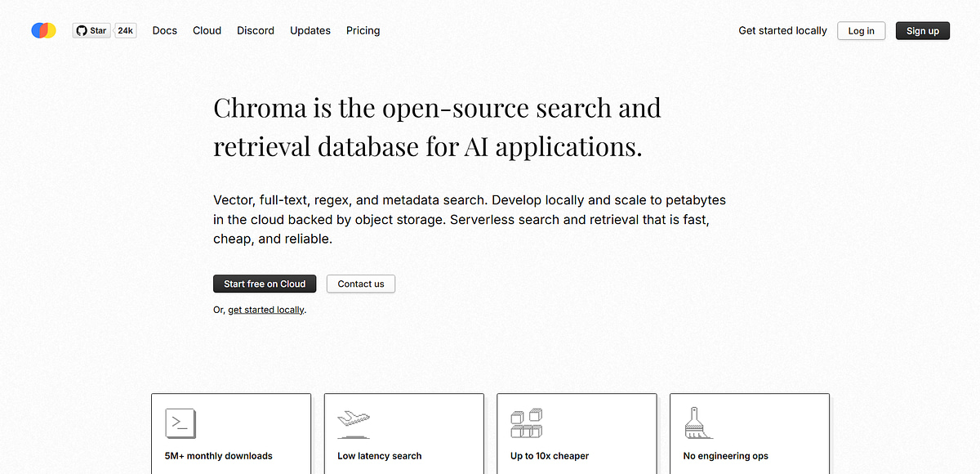The width and height of the screenshot is (980, 474).
Task: Open the Up to 10x cheaper card
Action: coord(577,434)
